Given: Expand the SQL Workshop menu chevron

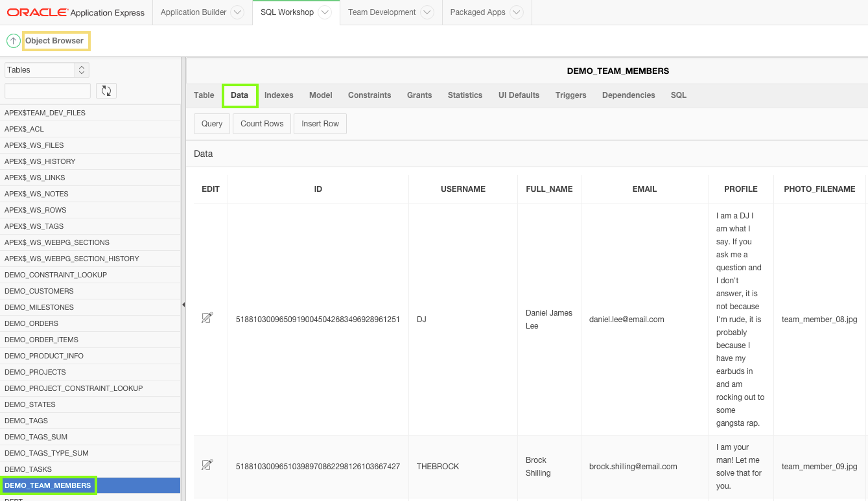Looking at the screenshot, I should [x=325, y=12].
